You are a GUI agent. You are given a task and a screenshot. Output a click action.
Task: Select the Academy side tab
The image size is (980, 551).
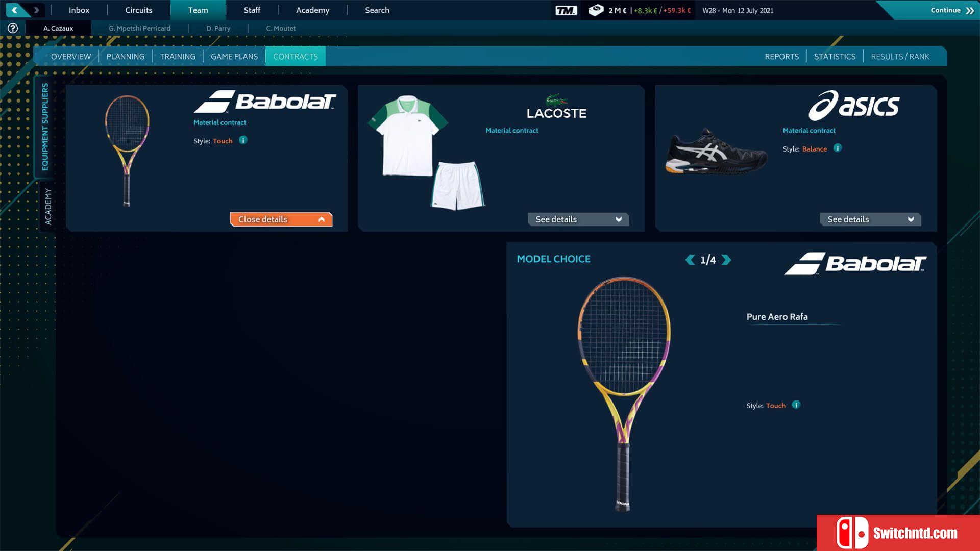coord(48,206)
